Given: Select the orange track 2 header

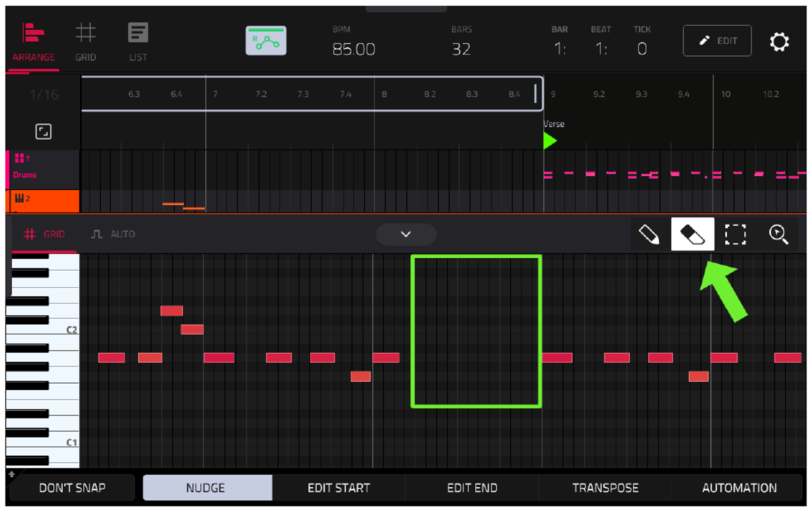Looking at the screenshot, I should [43, 201].
